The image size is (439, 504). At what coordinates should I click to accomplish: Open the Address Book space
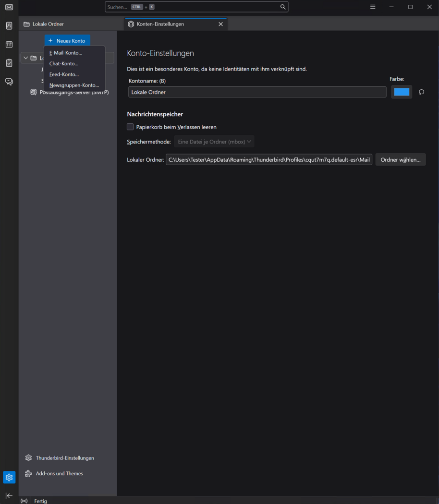9,26
